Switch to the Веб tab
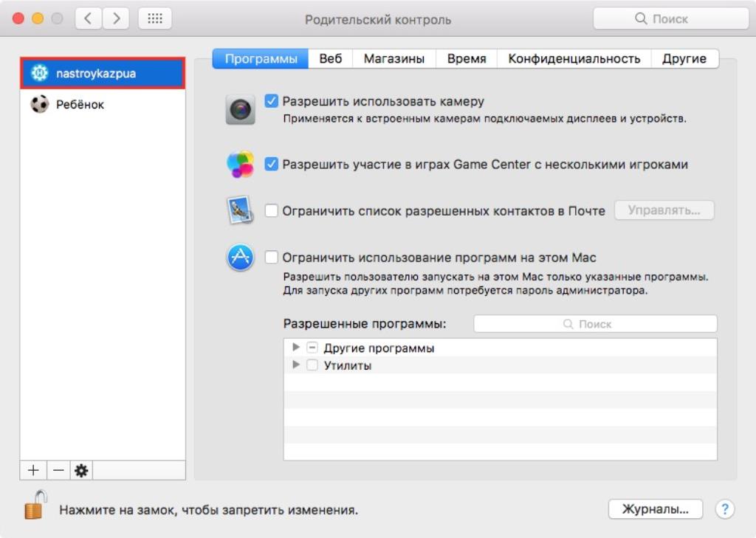 click(x=330, y=59)
